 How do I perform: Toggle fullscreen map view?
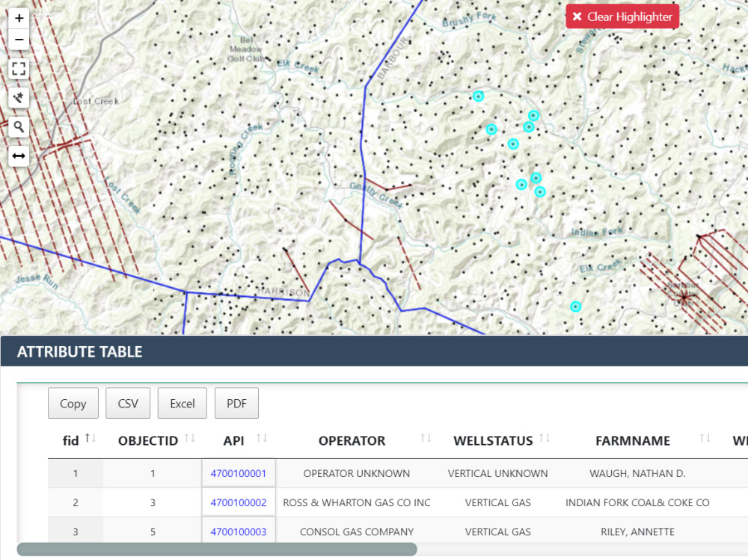[19, 69]
